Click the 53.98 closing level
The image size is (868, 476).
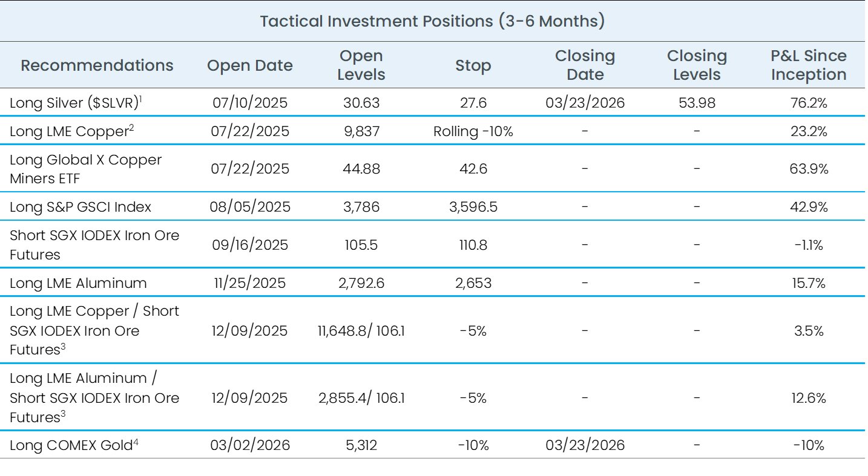(697, 103)
